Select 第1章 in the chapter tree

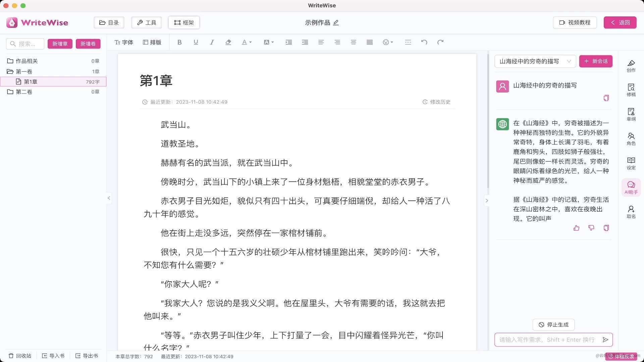tap(53, 81)
